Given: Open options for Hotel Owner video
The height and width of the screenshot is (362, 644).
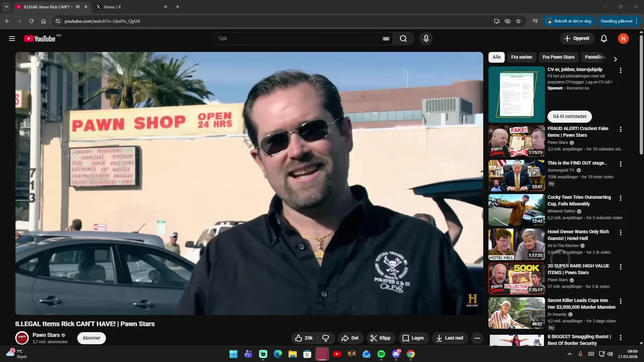Looking at the screenshot, I should [620, 233].
